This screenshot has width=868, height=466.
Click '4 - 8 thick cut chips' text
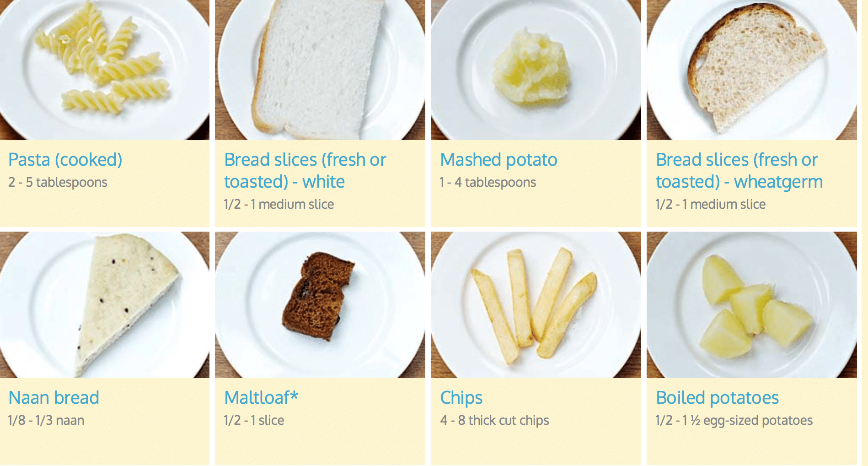pyautogui.click(x=494, y=420)
